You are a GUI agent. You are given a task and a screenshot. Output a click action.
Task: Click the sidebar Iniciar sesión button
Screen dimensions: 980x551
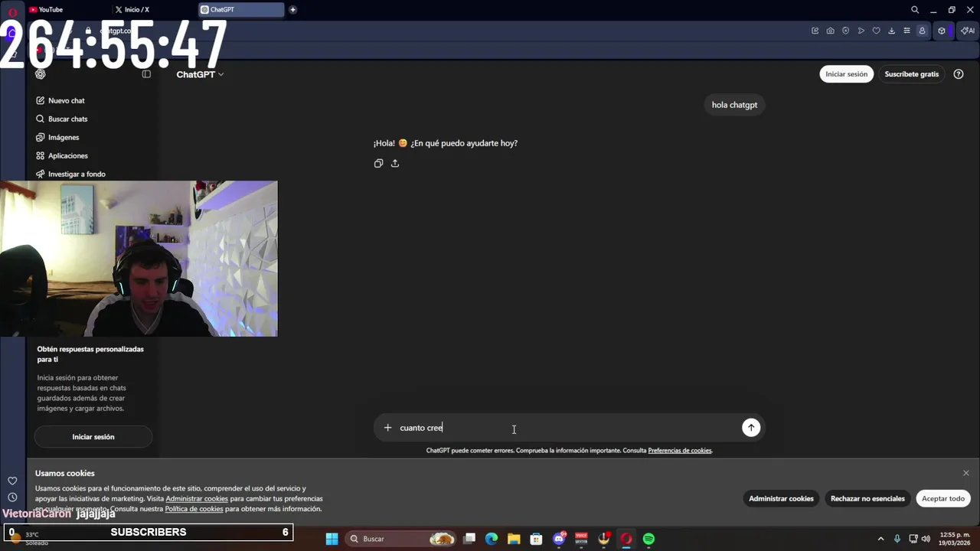(x=93, y=437)
